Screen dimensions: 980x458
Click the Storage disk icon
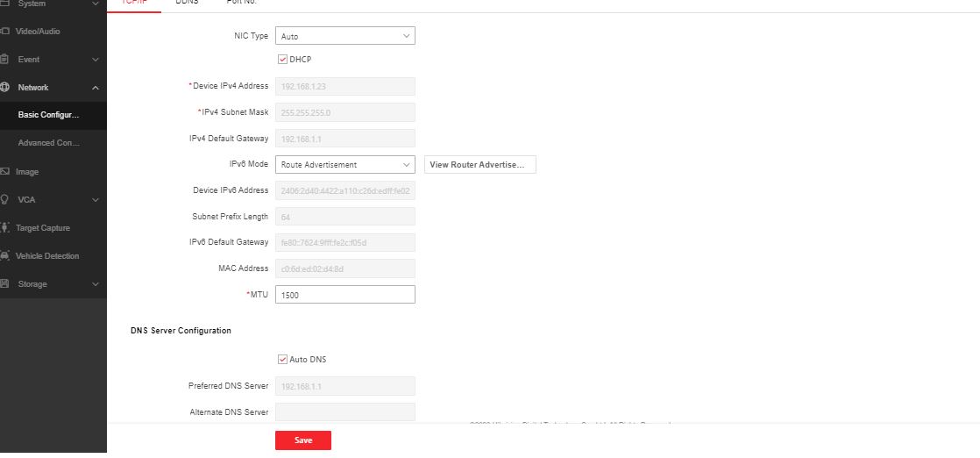pyautogui.click(x=4, y=284)
